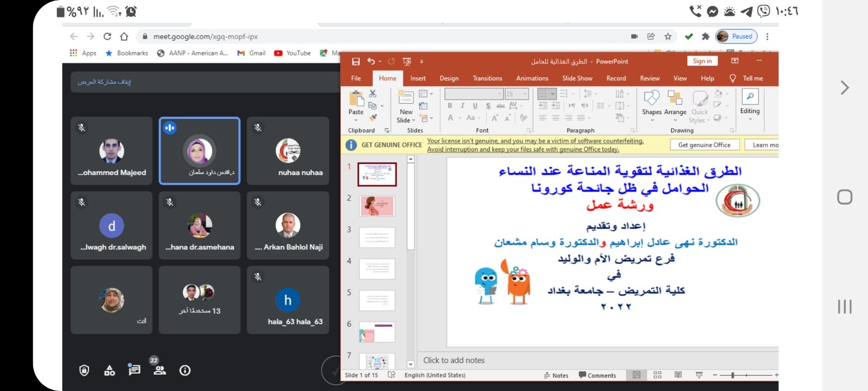This screenshot has width=868, height=391.
Task: Click the Save icon in PowerPoint
Action: pos(356,61)
